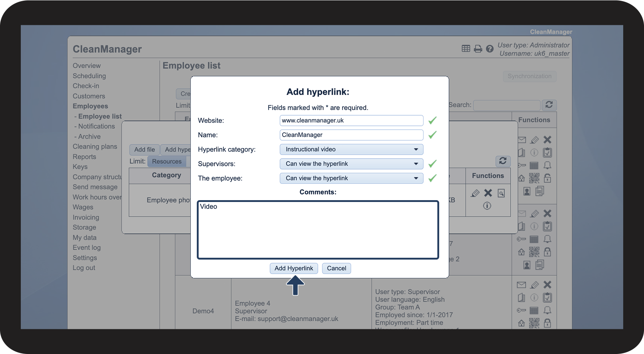The width and height of the screenshot is (644, 354).
Task: Open Settings in the sidebar
Action: (x=85, y=258)
